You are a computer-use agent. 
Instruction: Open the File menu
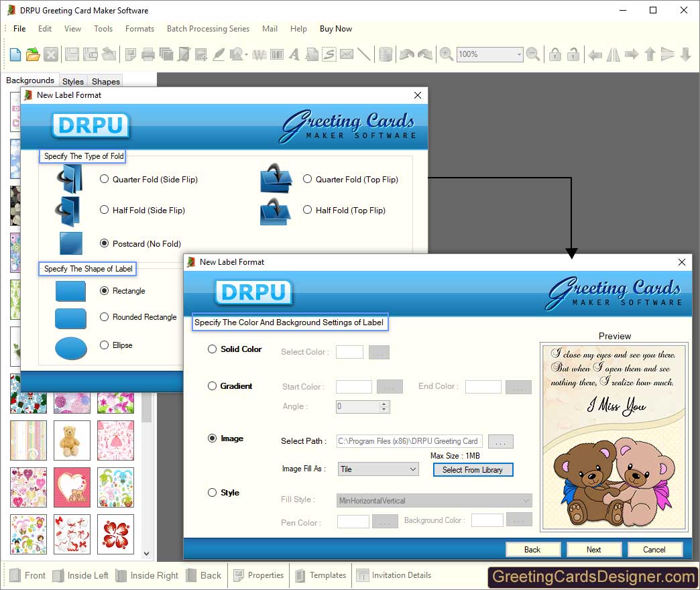(19, 29)
